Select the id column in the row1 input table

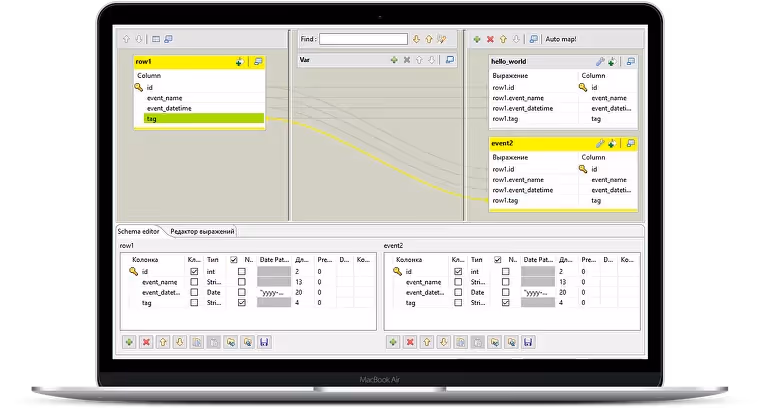pos(150,88)
